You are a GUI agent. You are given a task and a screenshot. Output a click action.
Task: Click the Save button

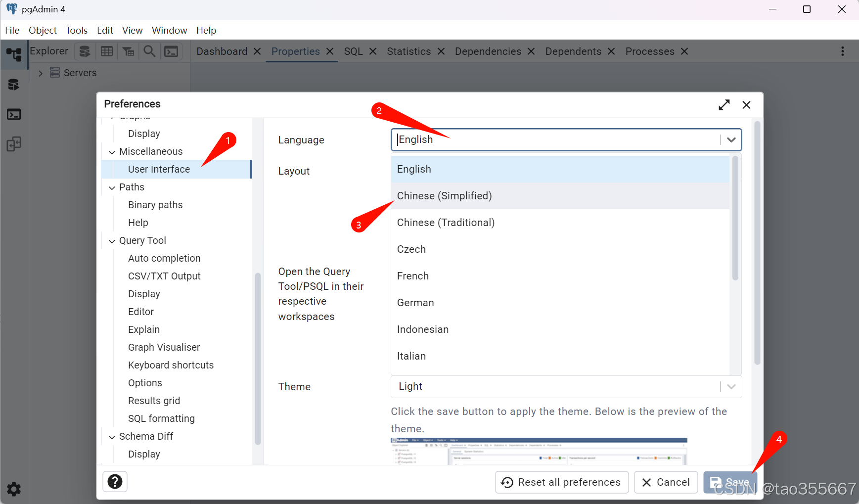(x=730, y=482)
